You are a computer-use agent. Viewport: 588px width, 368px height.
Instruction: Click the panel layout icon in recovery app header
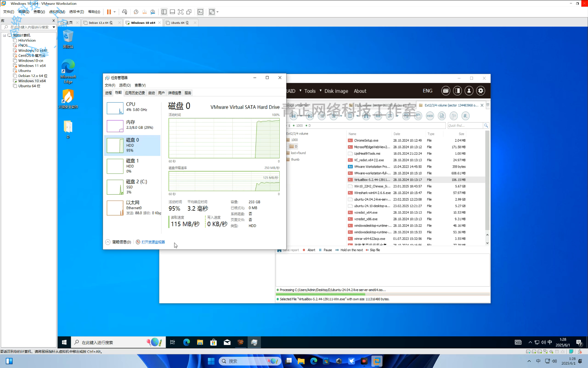pyautogui.click(x=457, y=91)
